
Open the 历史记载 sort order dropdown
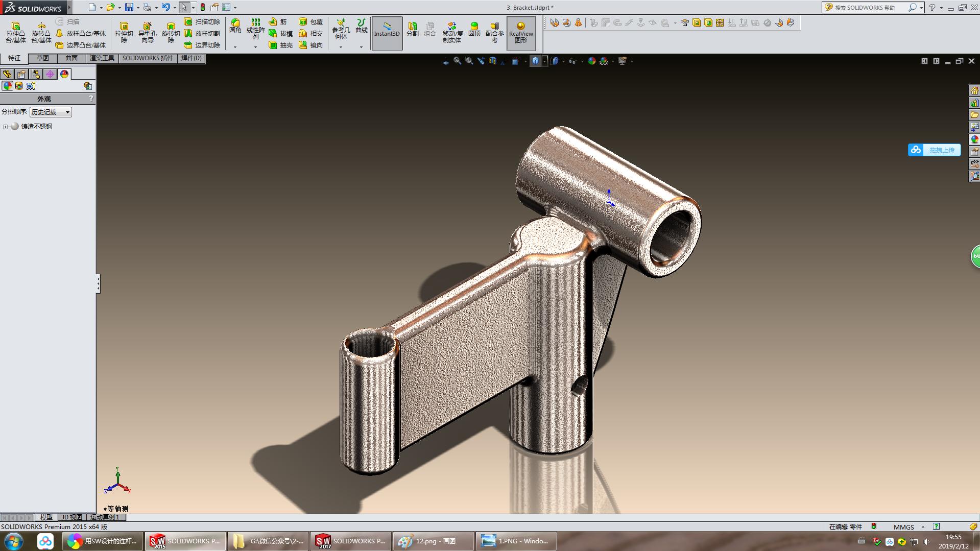pos(68,111)
